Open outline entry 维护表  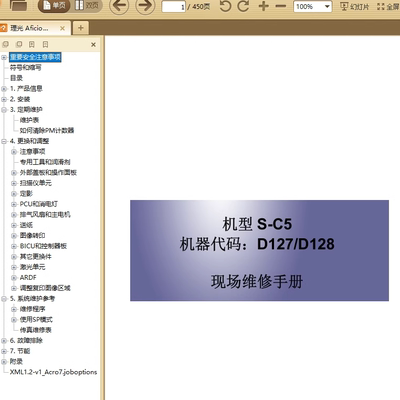(x=29, y=120)
